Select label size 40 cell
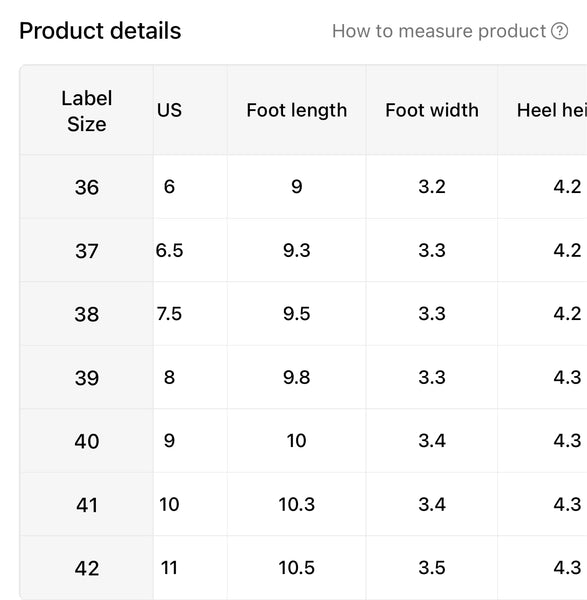 [87, 441]
